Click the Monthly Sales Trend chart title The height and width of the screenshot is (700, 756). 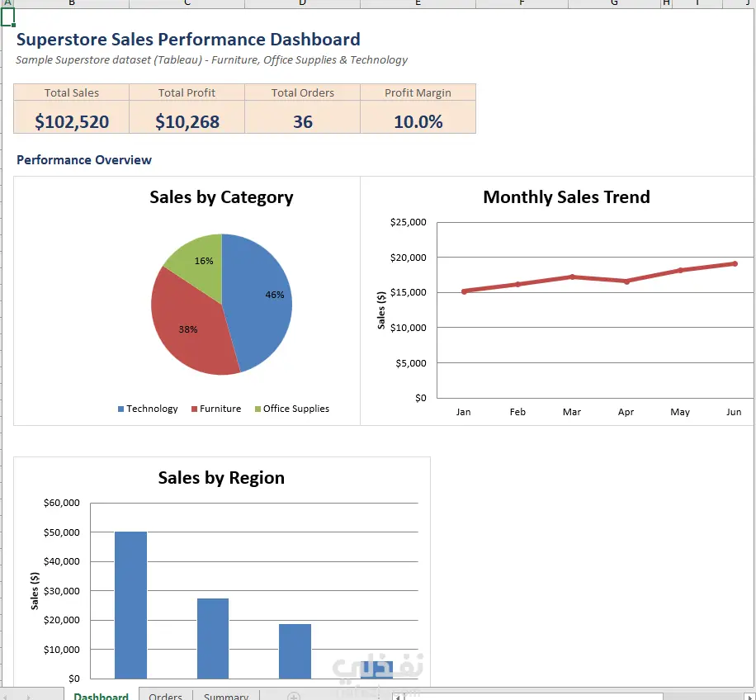pyautogui.click(x=566, y=197)
